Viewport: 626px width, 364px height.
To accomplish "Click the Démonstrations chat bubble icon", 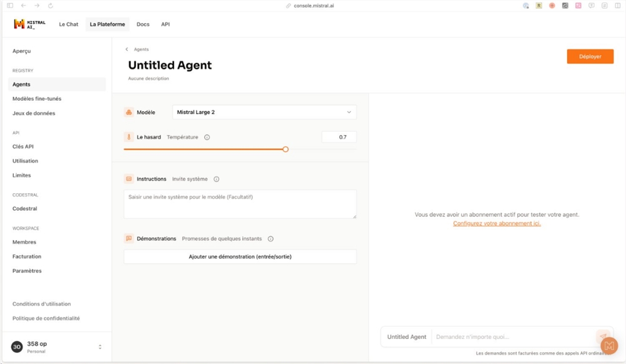I will coord(129,238).
